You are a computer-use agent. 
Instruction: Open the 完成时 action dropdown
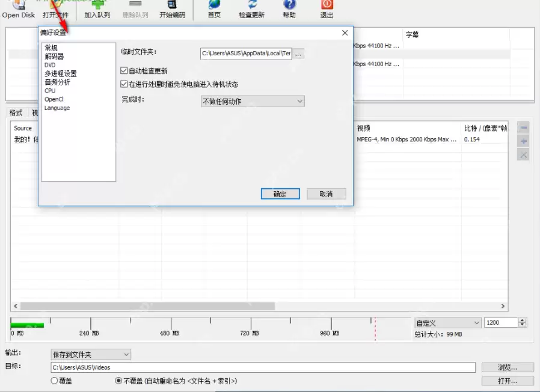[x=253, y=101]
